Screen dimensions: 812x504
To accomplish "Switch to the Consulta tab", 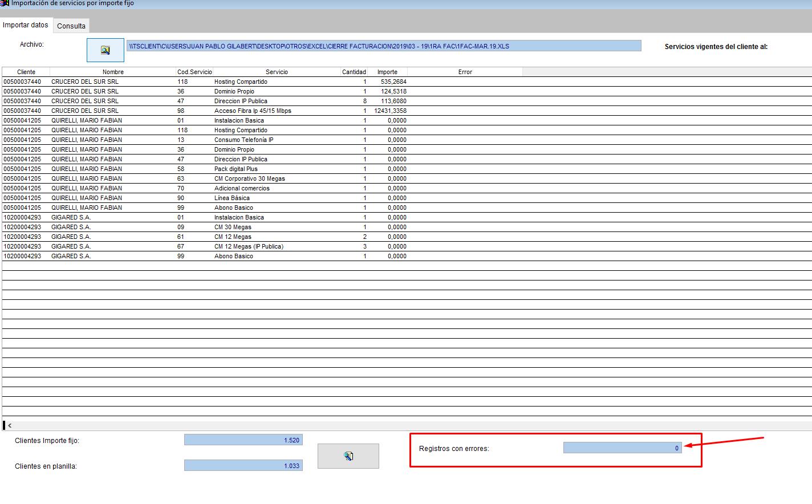I will pyautogui.click(x=71, y=26).
